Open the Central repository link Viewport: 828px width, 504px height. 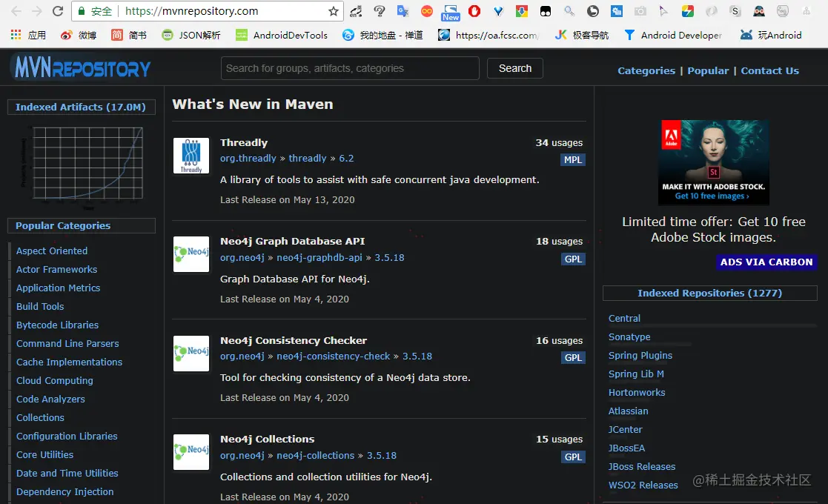(x=624, y=318)
